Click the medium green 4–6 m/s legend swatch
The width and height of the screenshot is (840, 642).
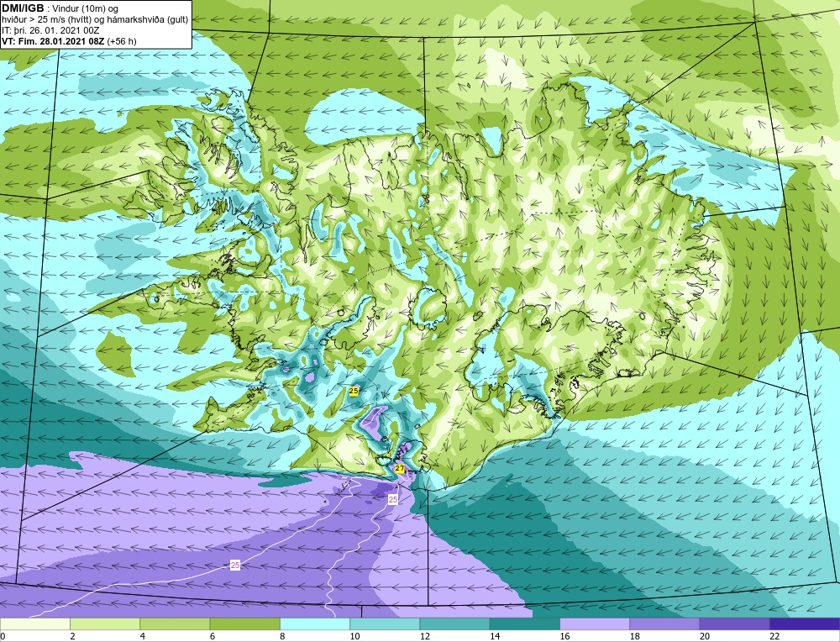coord(176,624)
